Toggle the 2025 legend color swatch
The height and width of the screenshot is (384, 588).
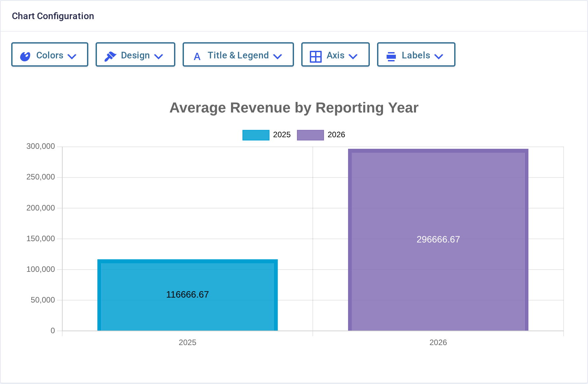pyautogui.click(x=256, y=135)
